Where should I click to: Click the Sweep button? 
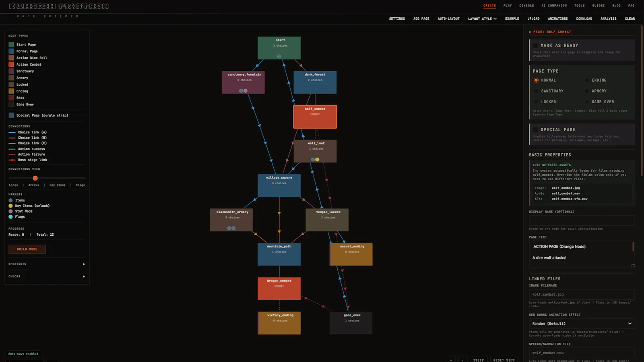[479, 360]
